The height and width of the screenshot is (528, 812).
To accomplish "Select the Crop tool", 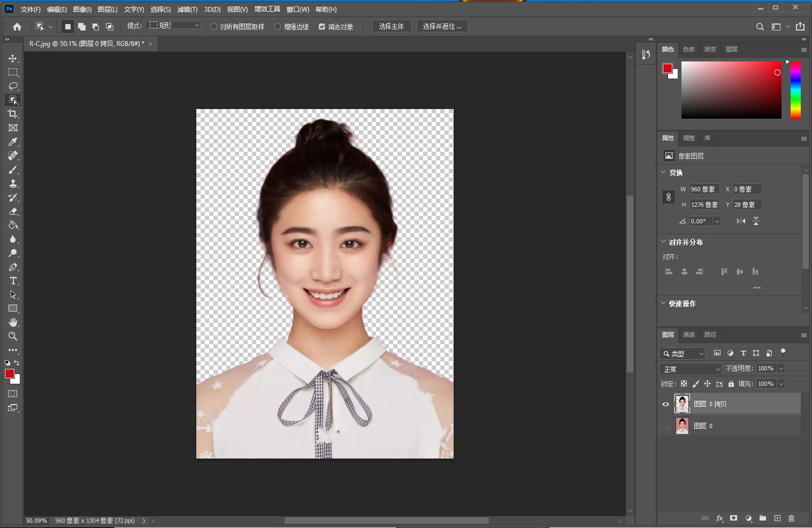I will point(13,114).
